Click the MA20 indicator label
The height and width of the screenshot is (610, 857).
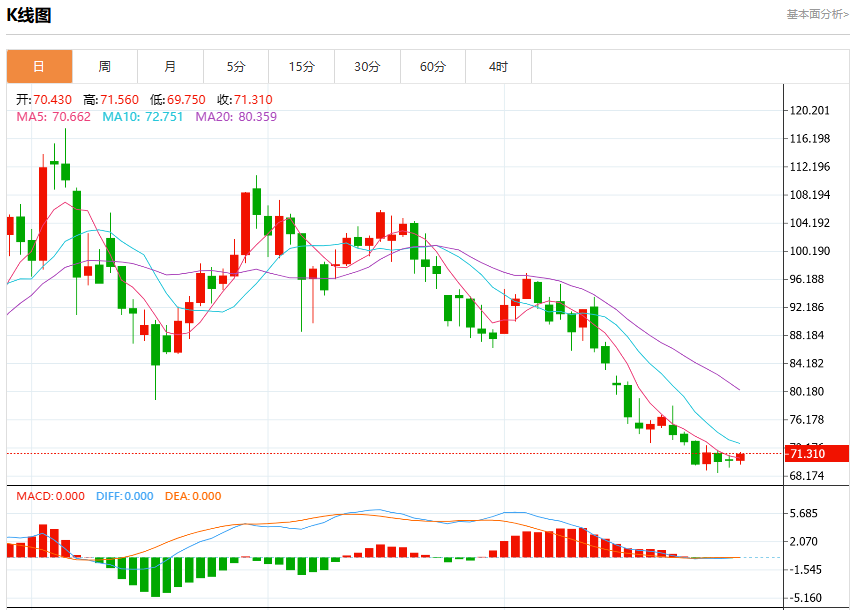click(x=236, y=116)
